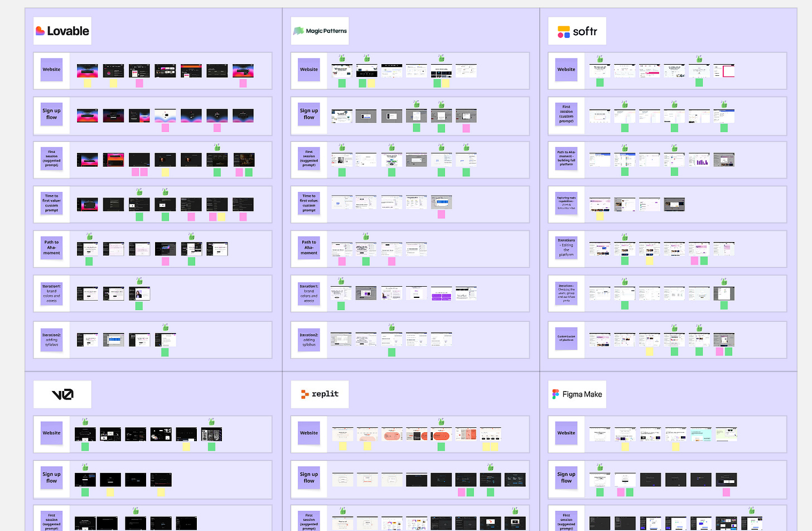Open last screenshot in replit Sign up flow row
The image size is (812, 531).
(515, 480)
